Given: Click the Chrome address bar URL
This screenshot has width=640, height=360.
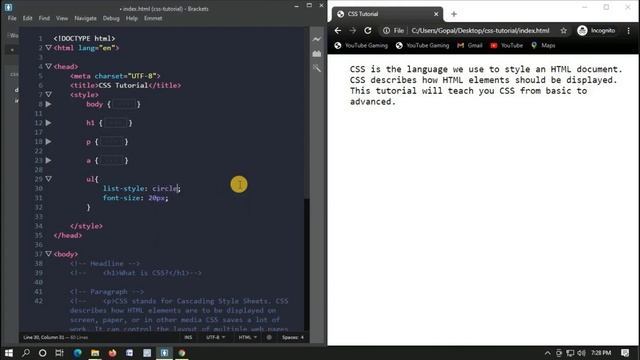Looking at the screenshot, I should tap(480, 31).
